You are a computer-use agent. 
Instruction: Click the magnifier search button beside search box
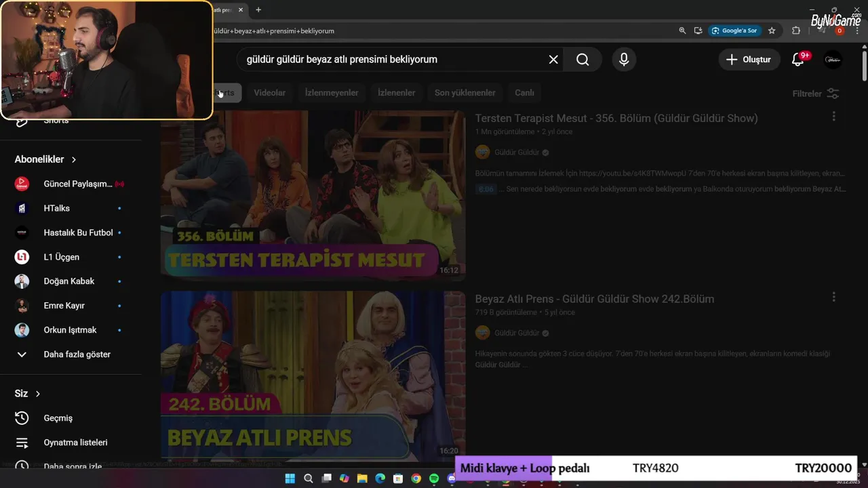(583, 60)
